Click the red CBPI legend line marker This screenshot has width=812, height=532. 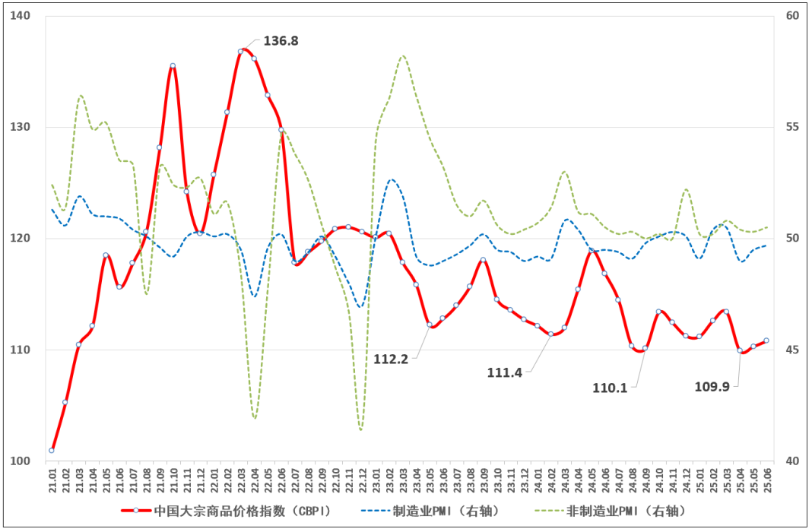(136, 511)
